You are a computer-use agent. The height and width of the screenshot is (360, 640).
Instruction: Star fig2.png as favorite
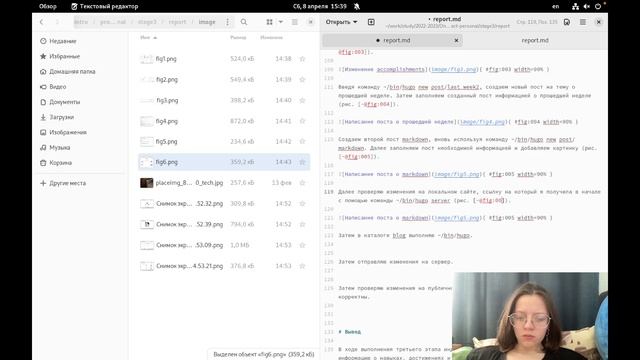tap(302, 80)
